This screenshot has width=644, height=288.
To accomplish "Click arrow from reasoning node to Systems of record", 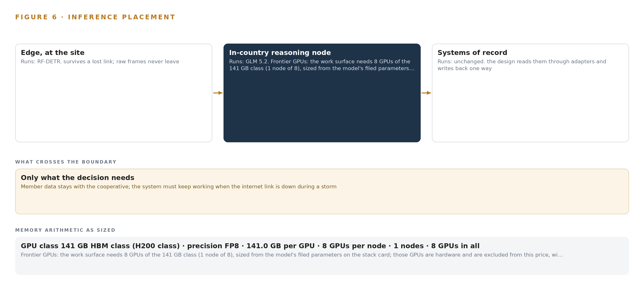I will (x=426, y=93).
